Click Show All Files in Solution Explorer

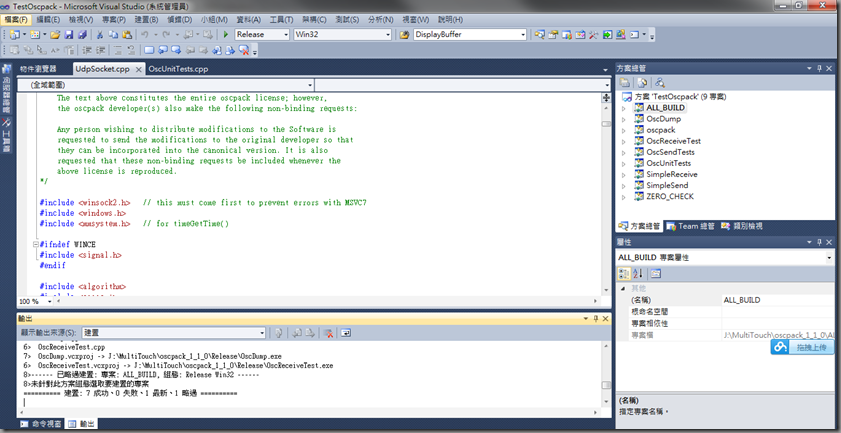pos(642,83)
